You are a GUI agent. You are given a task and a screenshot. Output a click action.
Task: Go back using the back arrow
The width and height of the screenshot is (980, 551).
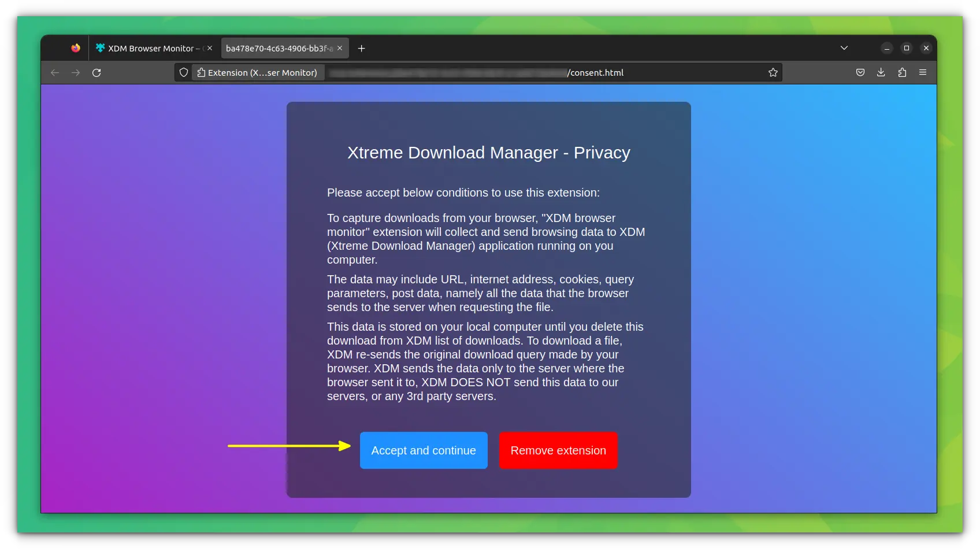click(55, 73)
